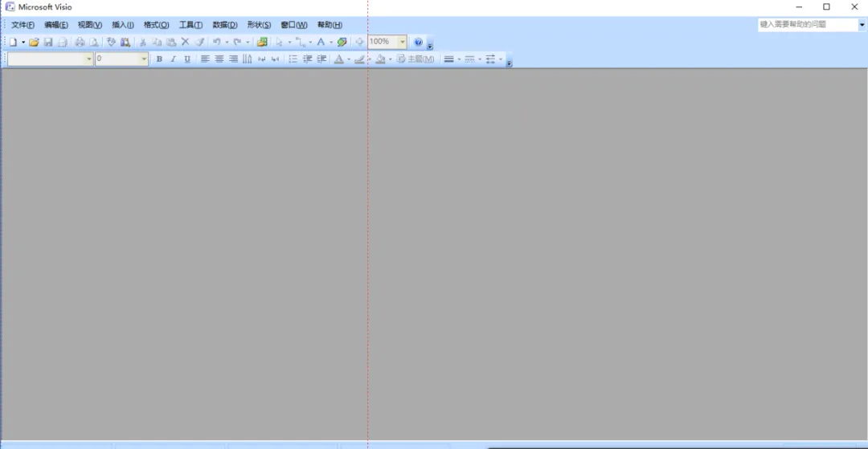Expand the New document dropdown arrow
This screenshot has height=449, width=868.
pyautogui.click(x=23, y=42)
